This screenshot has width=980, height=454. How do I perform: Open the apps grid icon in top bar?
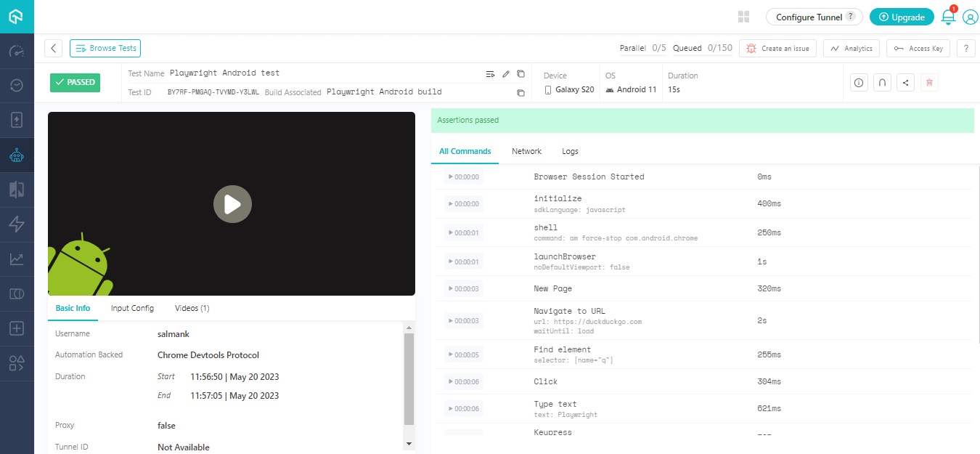(743, 17)
